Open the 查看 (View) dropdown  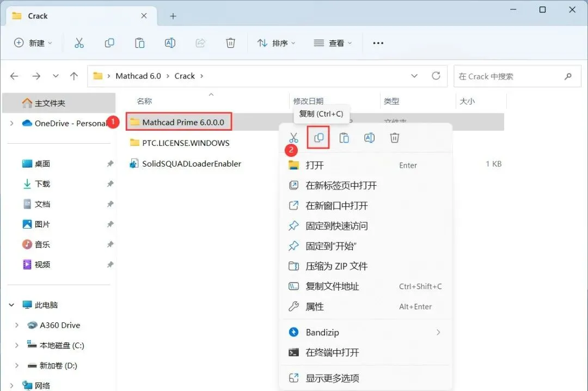(x=333, y=43)
